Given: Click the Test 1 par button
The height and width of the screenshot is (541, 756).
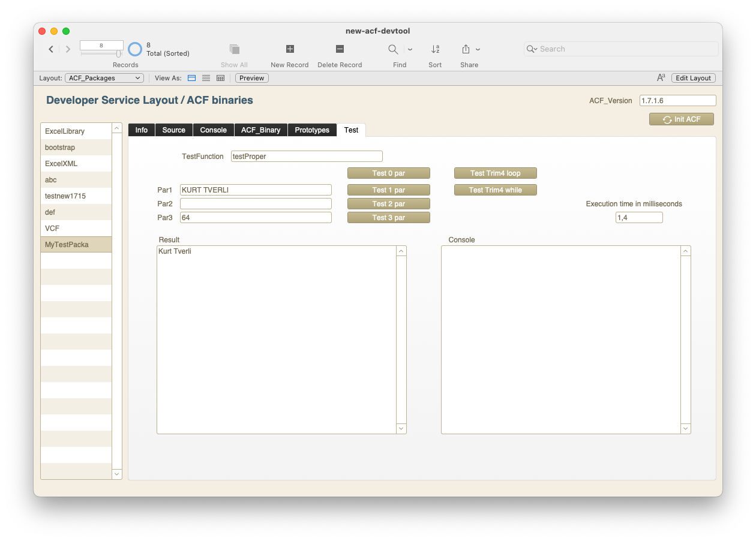Looking at the screenshot, I should [389, 190].
